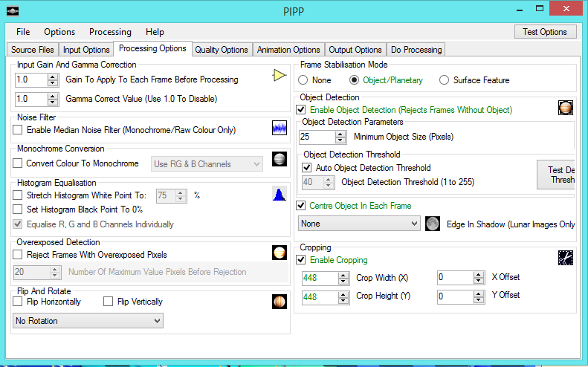Click the blue histogram equalisation icon
588x367 pixels.
[x=280, y=194]
